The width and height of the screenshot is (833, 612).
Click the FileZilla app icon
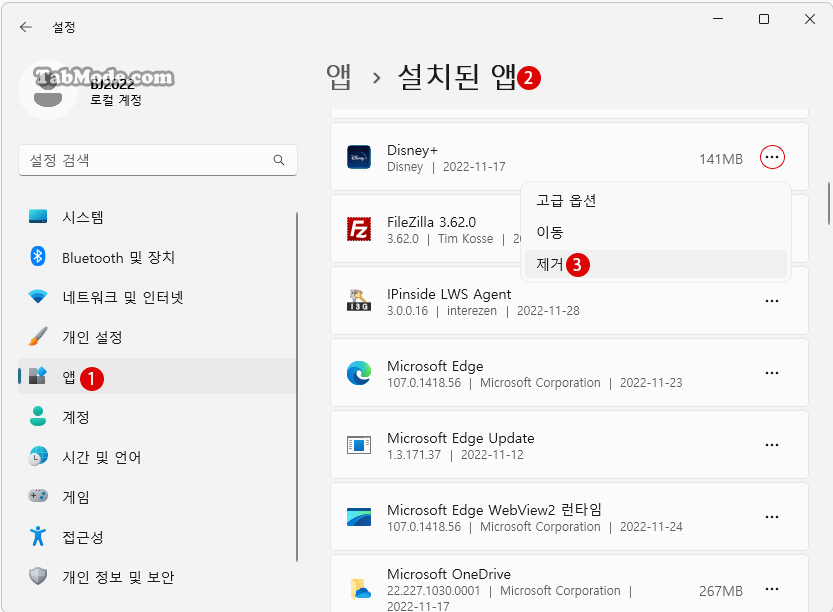pyautogui.click(x=359, y=229)
